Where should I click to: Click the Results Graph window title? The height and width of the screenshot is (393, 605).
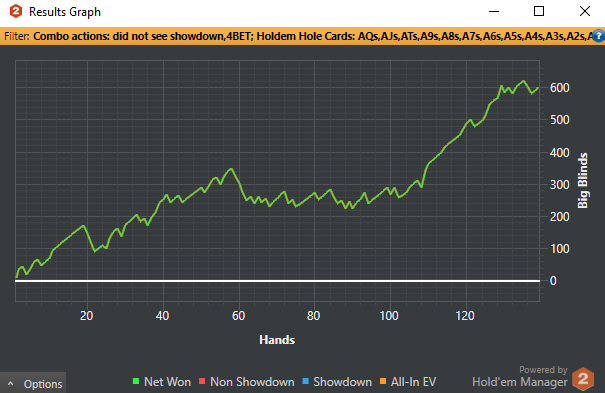pyautogui.click(x=65, y=12)
